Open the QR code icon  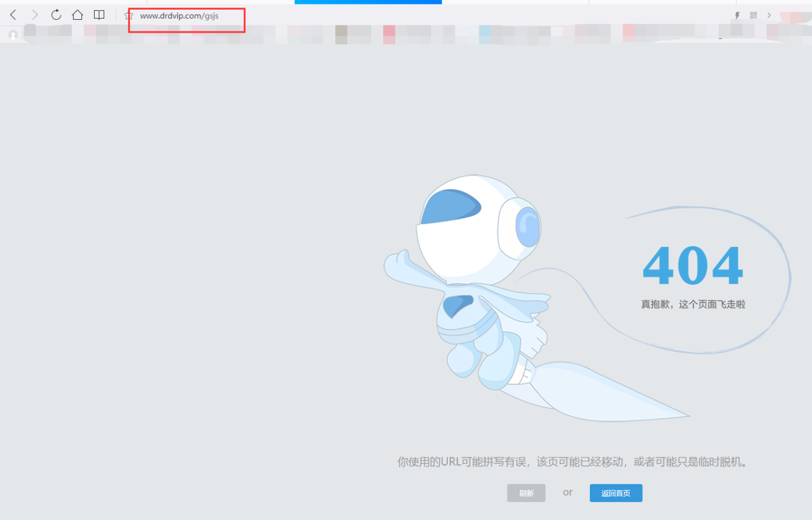[754, 15]
